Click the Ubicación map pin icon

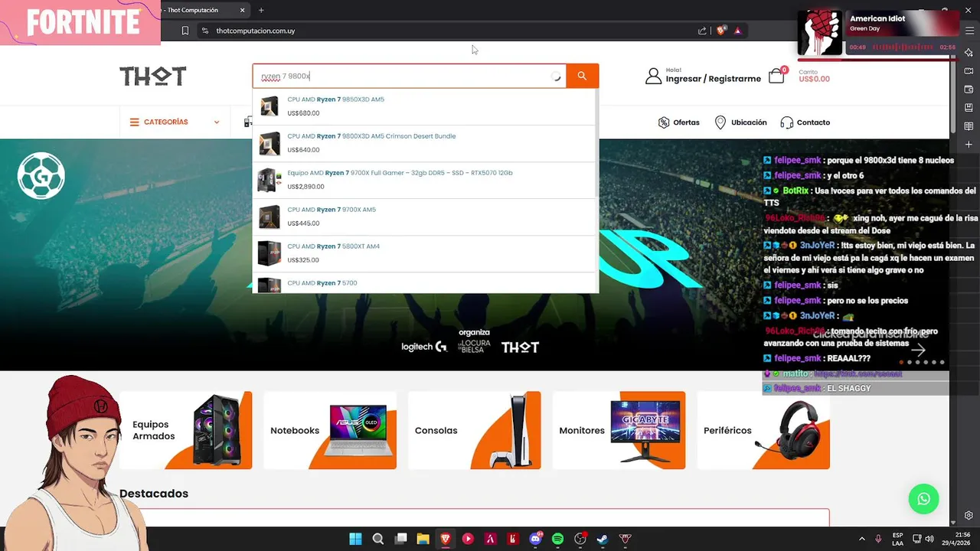coord(720,122)
